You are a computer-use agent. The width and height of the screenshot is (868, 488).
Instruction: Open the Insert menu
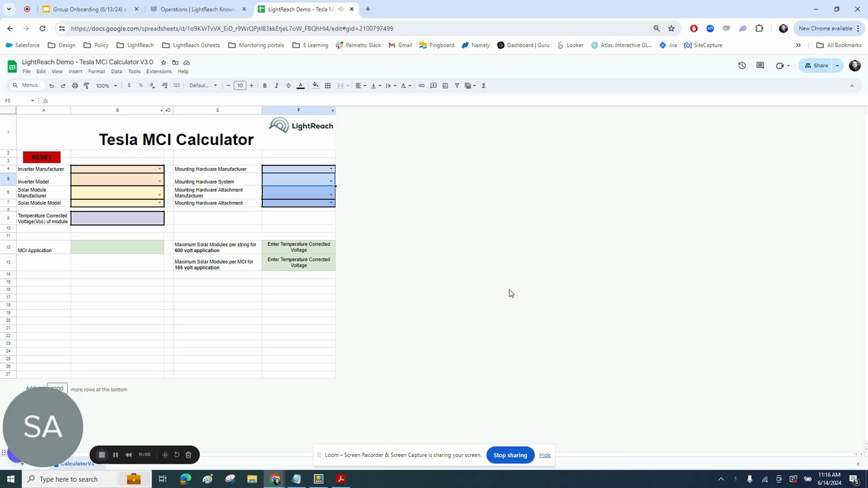75,71
